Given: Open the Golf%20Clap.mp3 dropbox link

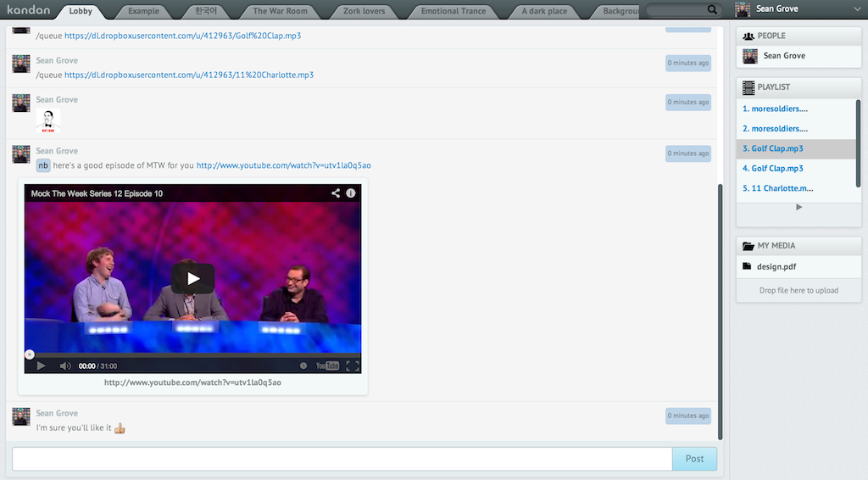Looking at the screenshot, I should point(183,36).
